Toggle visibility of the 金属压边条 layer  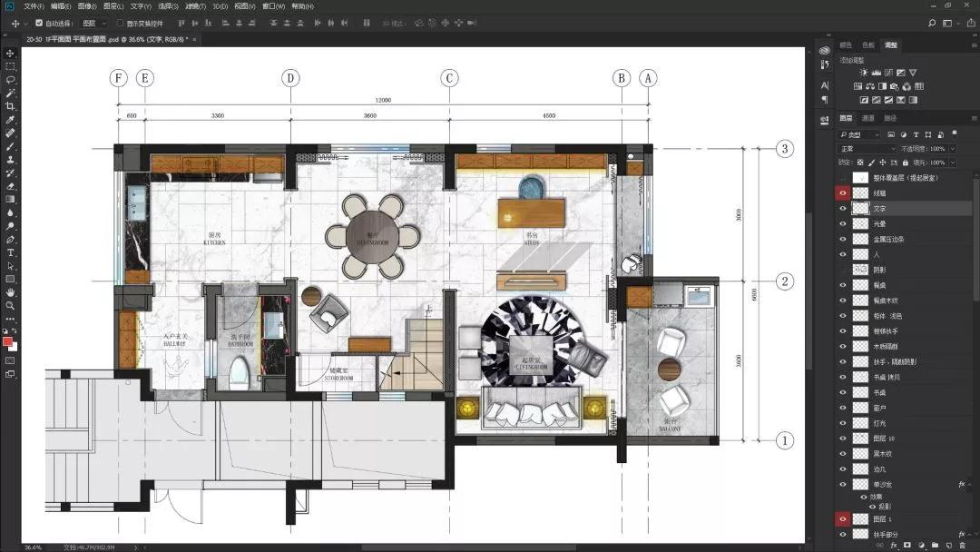tap(842, 239)
